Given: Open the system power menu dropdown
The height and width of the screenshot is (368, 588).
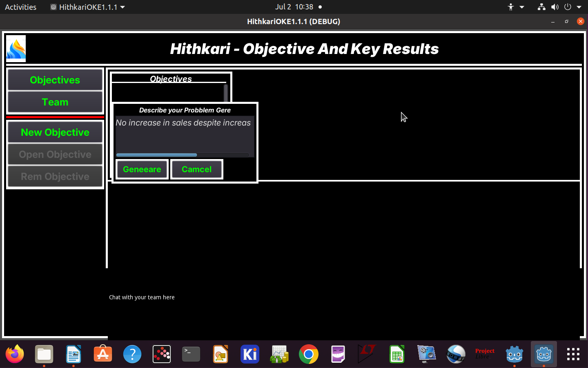Looking at the screenshot, I should tap(572, 7).
